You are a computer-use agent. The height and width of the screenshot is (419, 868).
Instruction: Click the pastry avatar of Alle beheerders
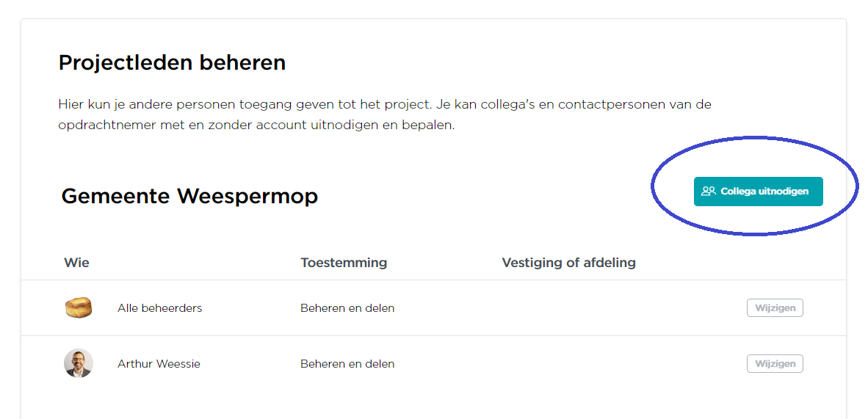coord(78,307)
